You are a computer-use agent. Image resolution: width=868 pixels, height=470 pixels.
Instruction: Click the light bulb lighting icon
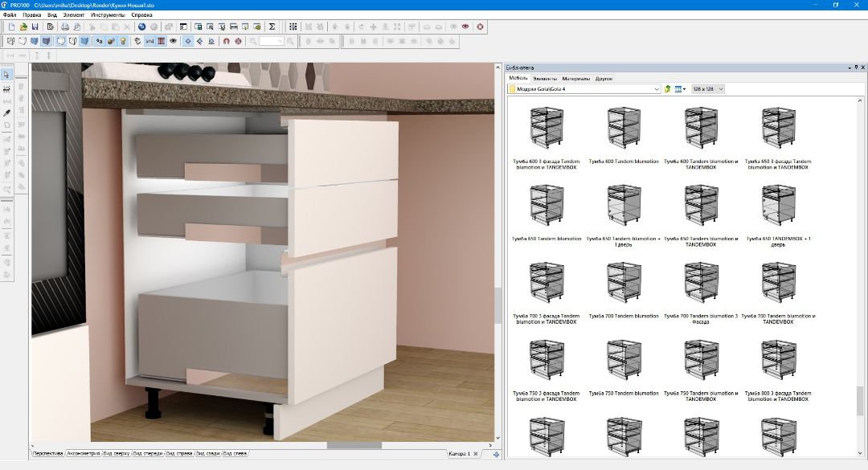pyautogui.click(x=123, y=41)
